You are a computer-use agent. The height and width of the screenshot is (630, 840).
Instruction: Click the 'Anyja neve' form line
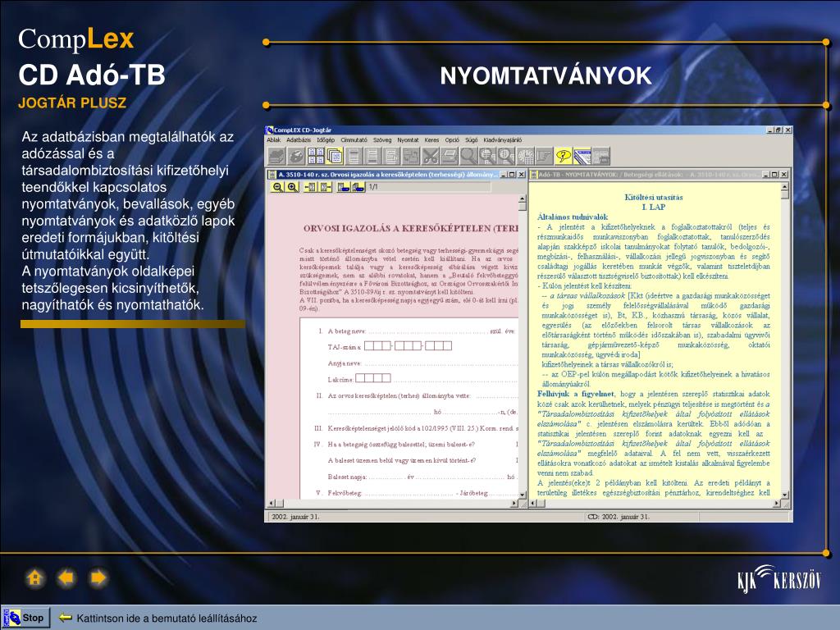click(x=422, y=363)
